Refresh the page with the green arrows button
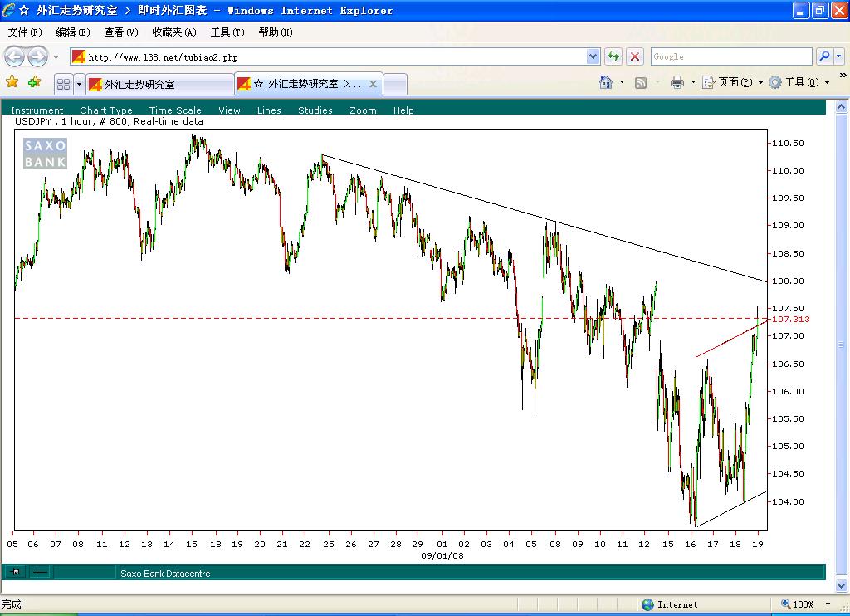The width and height of the screenshot is (850, 616). (x=613, y=56)
